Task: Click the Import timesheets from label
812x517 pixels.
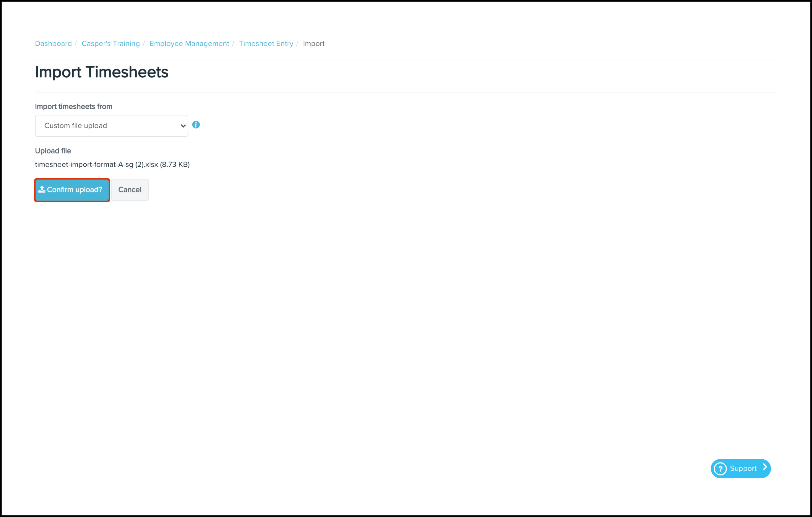Action: (74, 107)
